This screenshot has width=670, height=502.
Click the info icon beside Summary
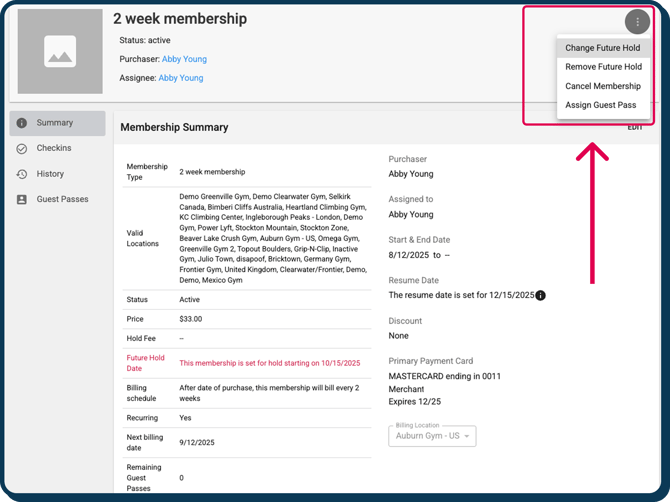(22, 123)
